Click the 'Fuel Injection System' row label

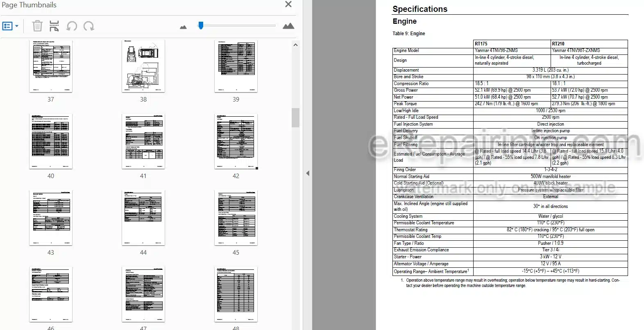coord(413,124)
